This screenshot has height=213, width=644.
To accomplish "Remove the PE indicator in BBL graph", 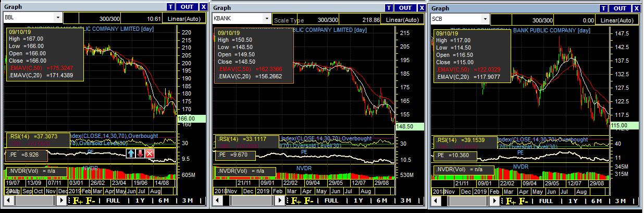I will point(150,153).
